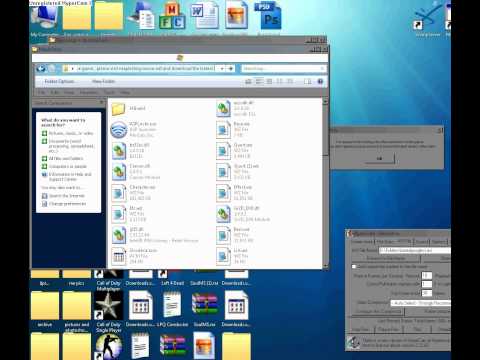Open the File menu in Explorer

tap(42, 92)
